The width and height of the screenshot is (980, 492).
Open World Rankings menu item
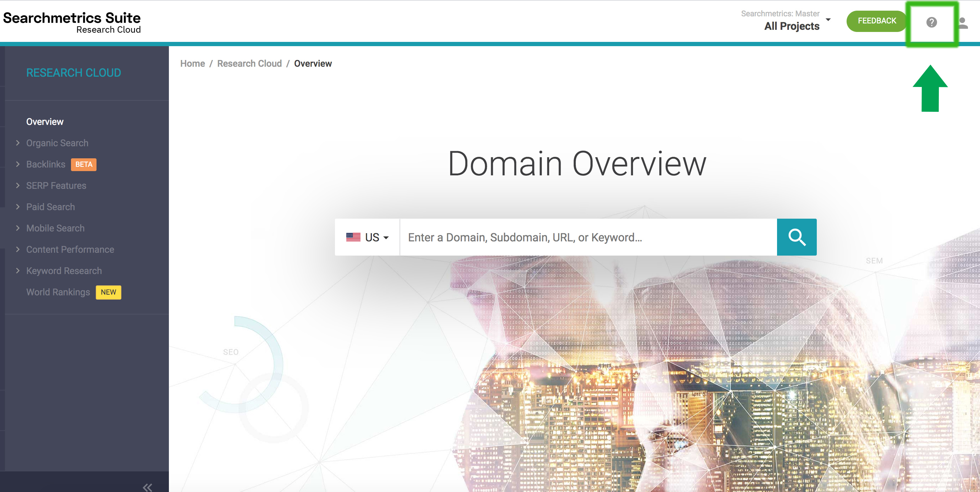58,292
